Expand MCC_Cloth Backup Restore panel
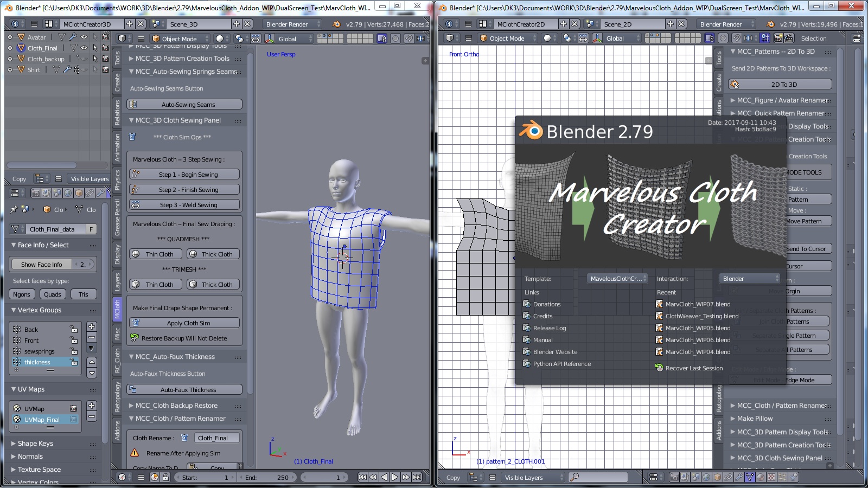 (x=176, y=406)
